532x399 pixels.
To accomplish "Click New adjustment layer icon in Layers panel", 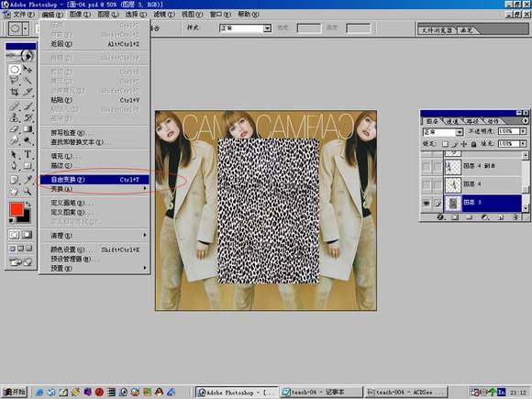I will [x=485, y=217].
